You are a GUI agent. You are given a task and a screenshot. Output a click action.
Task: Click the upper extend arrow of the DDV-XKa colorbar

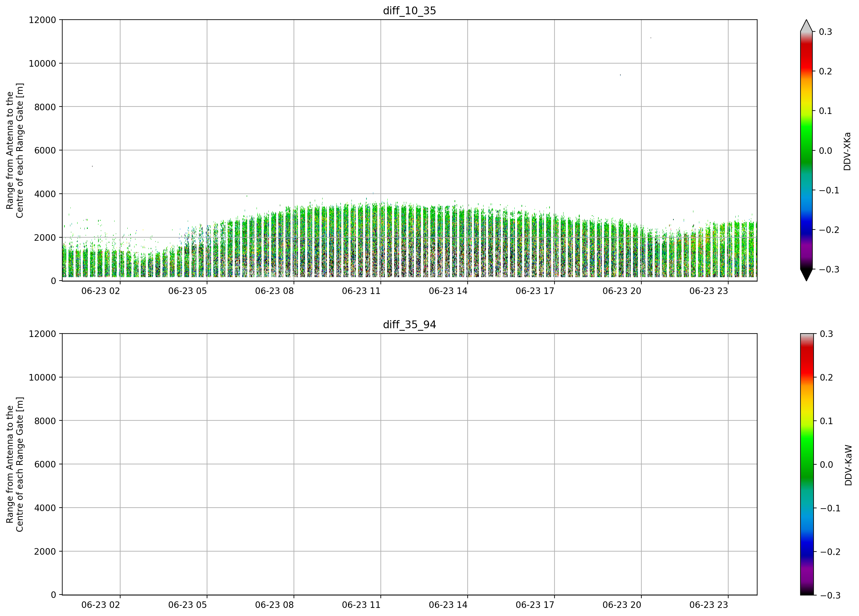(806, 26)
